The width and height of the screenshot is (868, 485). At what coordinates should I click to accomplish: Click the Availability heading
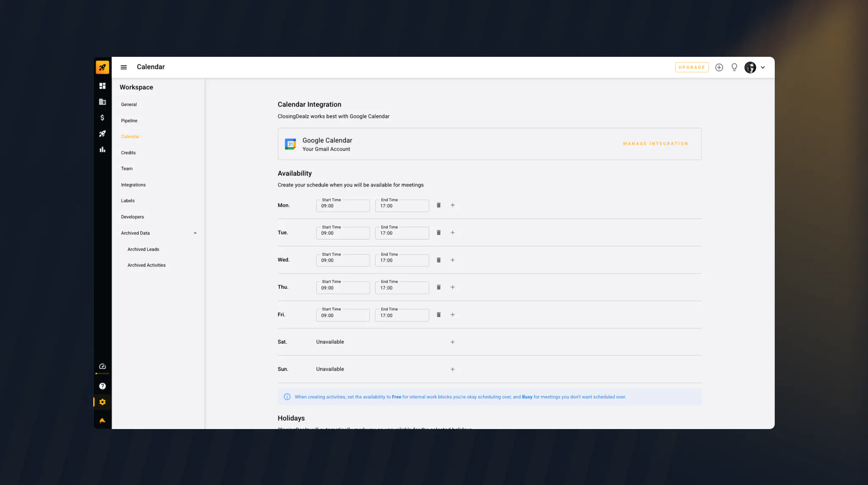point(295,173)
